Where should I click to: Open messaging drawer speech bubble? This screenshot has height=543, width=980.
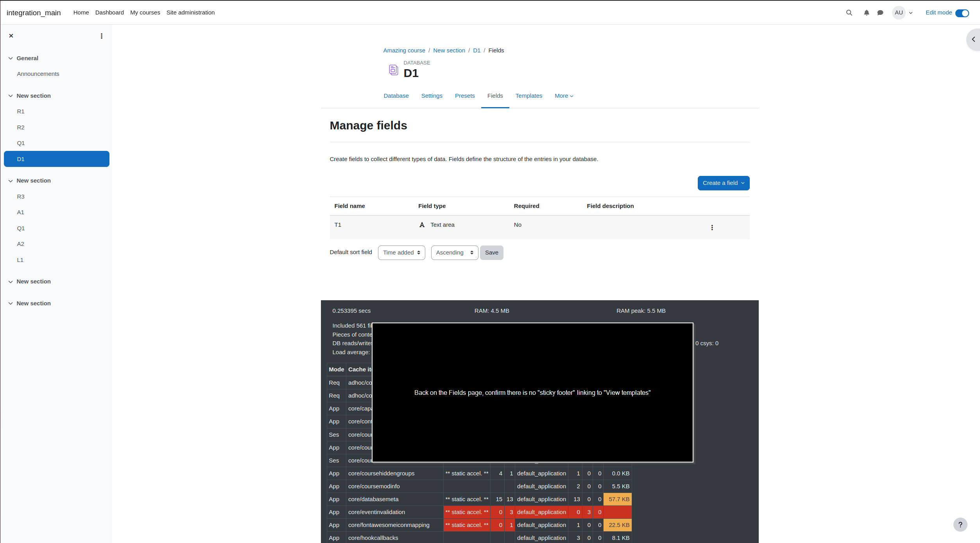coord(880,13)
